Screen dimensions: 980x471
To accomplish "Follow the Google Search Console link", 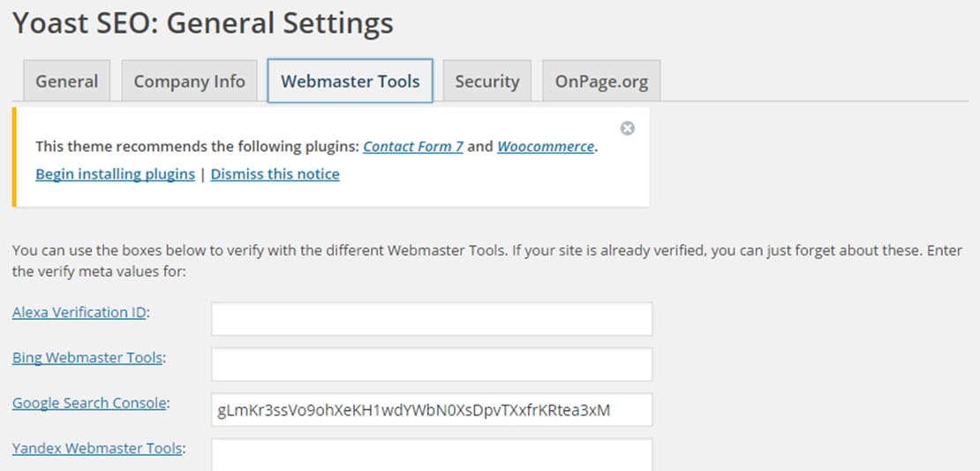I will click(89, 403).
